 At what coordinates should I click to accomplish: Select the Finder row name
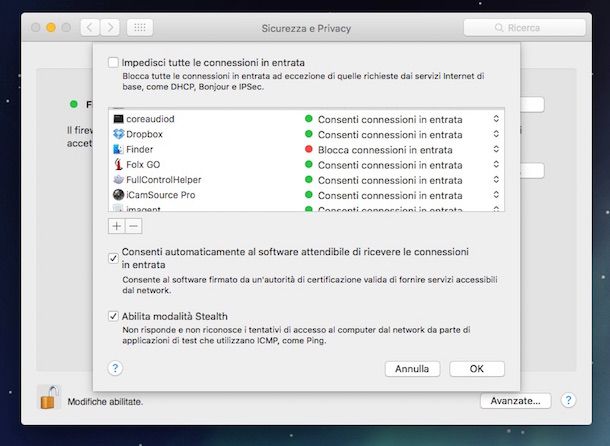coord(139,149)
